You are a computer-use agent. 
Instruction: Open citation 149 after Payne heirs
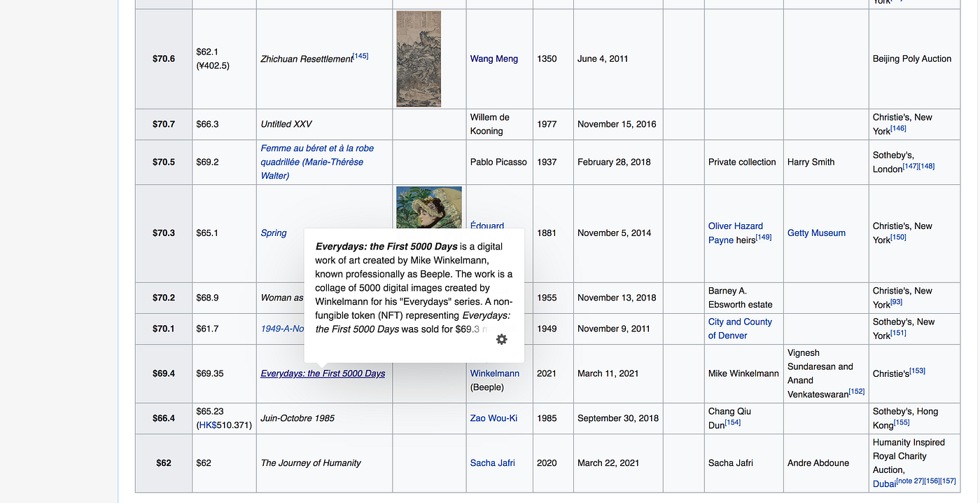click(764, 237)
